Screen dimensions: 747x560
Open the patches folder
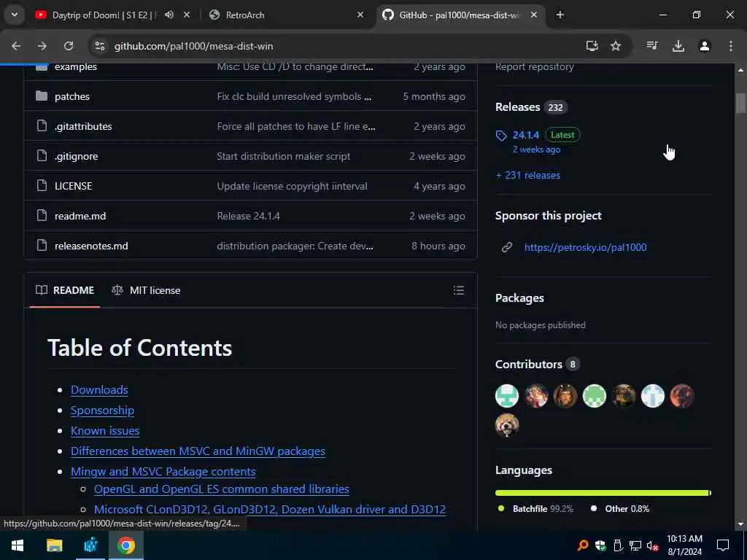[72, 96]
